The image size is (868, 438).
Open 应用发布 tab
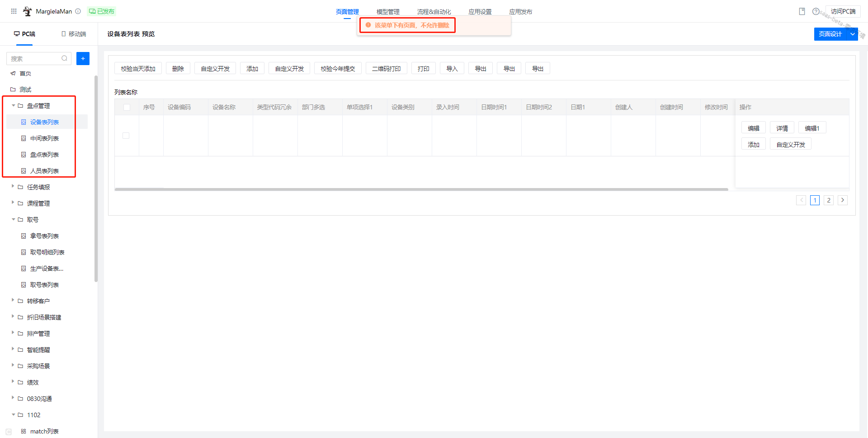(x=521, y=12)
